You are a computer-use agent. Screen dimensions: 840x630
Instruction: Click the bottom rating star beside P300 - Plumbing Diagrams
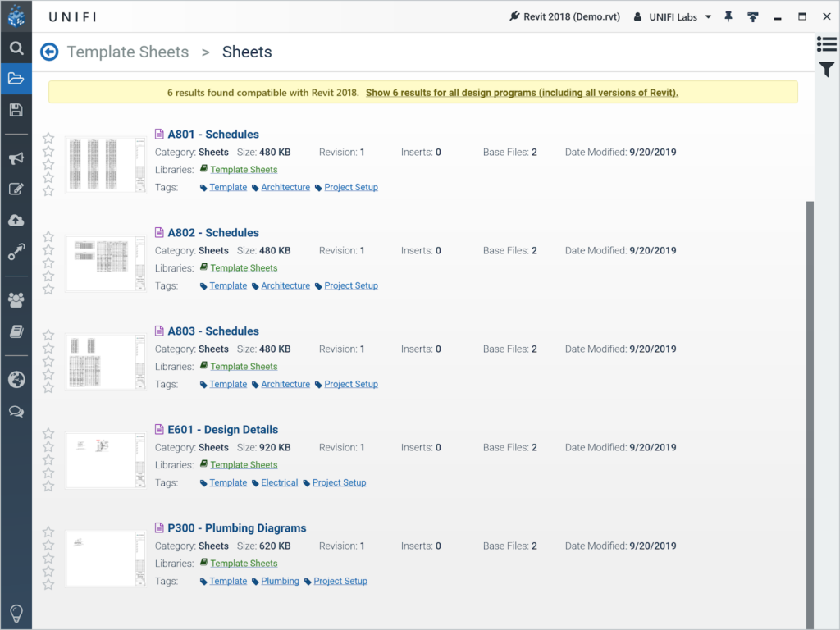pyautogui.click(x=48, y=585)
